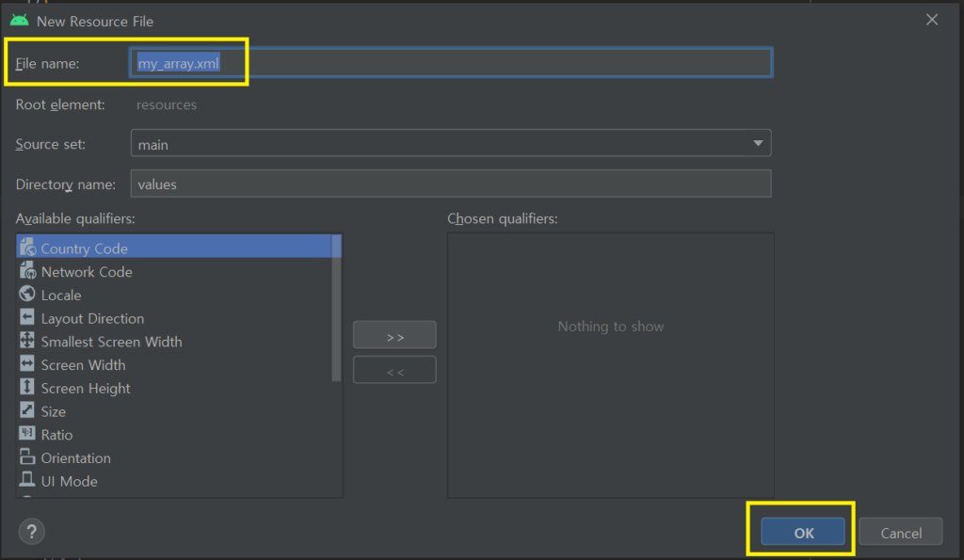Image resolution: width=964 pixels, height=560 pixels.
Task: Click the Directory name field
Action: tap(450, 184)
